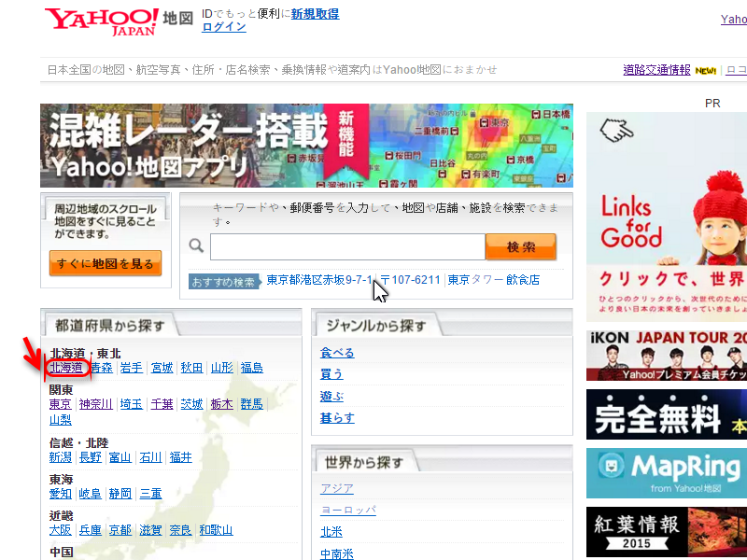Choose 大阪 prefecture link

coord(61,530)
